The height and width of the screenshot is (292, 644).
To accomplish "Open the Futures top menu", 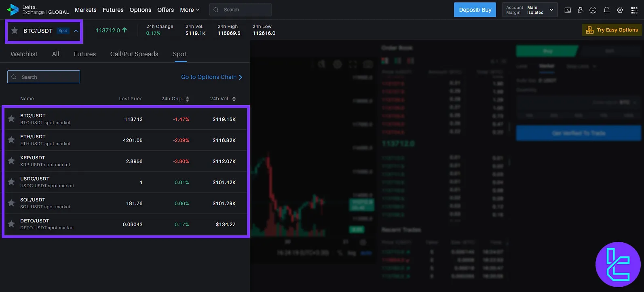I will tap(113, 10).
